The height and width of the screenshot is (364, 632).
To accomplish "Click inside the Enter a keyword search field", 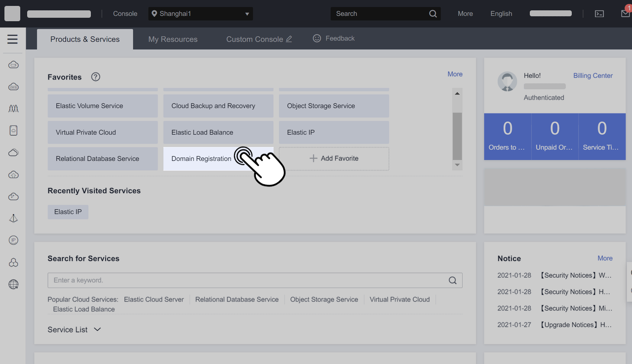I will (197, 280).
